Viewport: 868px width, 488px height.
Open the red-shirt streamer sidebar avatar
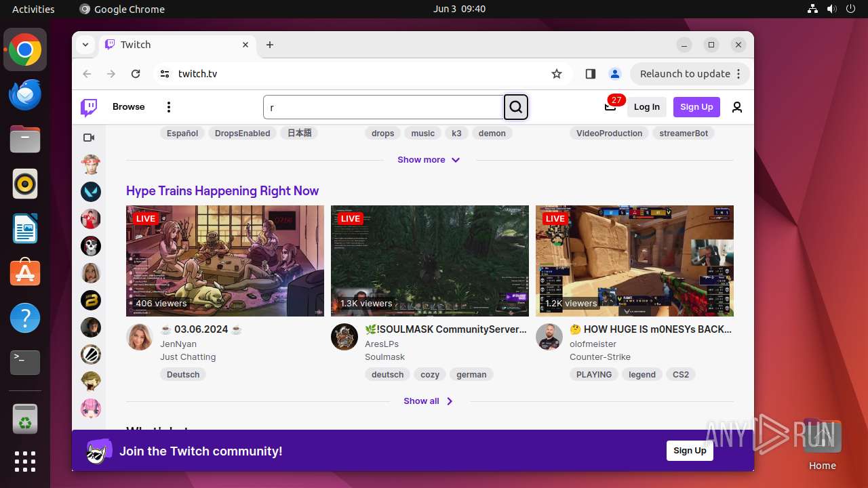pyautogui.click(x=91, y=219)
